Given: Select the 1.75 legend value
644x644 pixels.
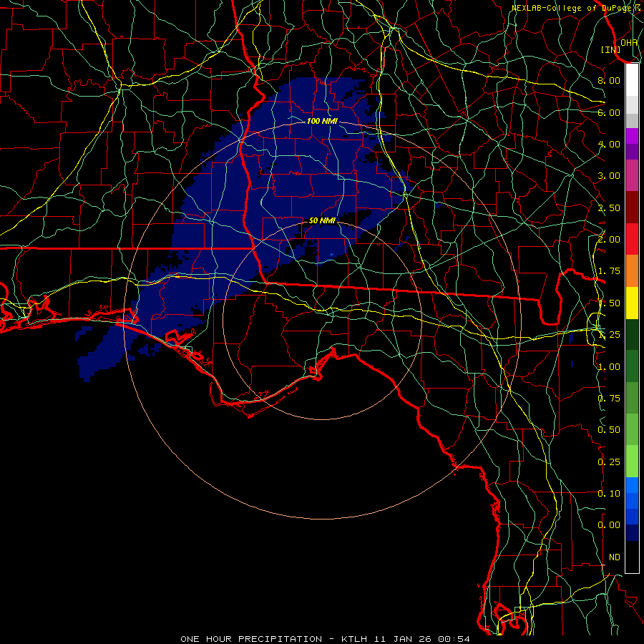Looking at the screenshot, I should tap(609, 271).
